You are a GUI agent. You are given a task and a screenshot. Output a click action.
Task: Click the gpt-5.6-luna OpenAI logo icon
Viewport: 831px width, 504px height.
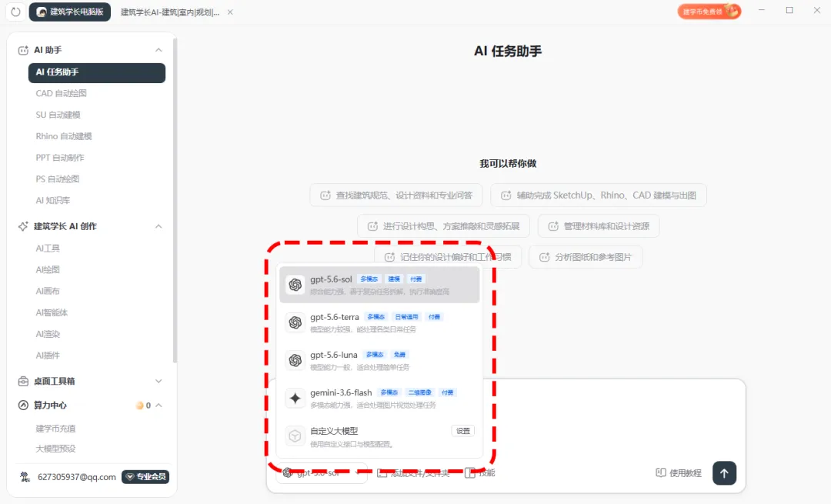[x=295, y=360]
